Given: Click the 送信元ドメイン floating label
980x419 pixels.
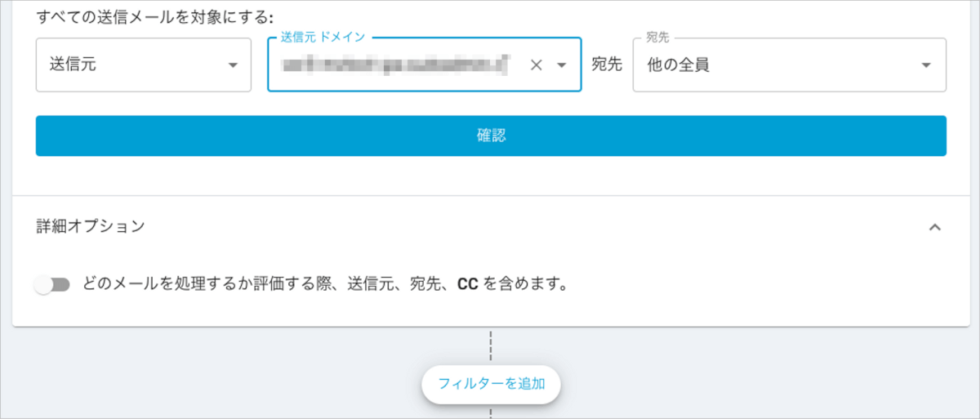Looking at the screenshot, I should (323, 37).
